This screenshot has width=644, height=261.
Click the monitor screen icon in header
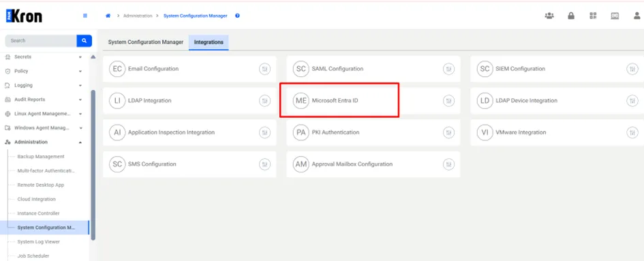(x=615, y=16)
